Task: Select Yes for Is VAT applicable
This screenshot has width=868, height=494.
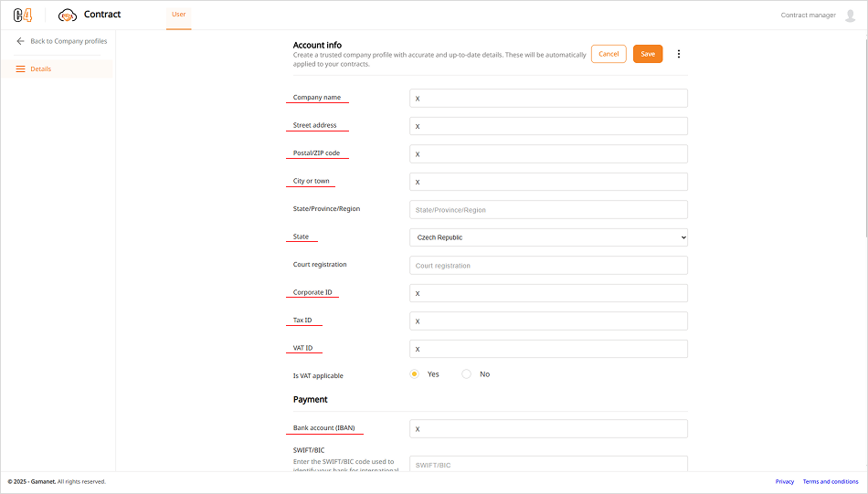Action: (x=414, y=374)
